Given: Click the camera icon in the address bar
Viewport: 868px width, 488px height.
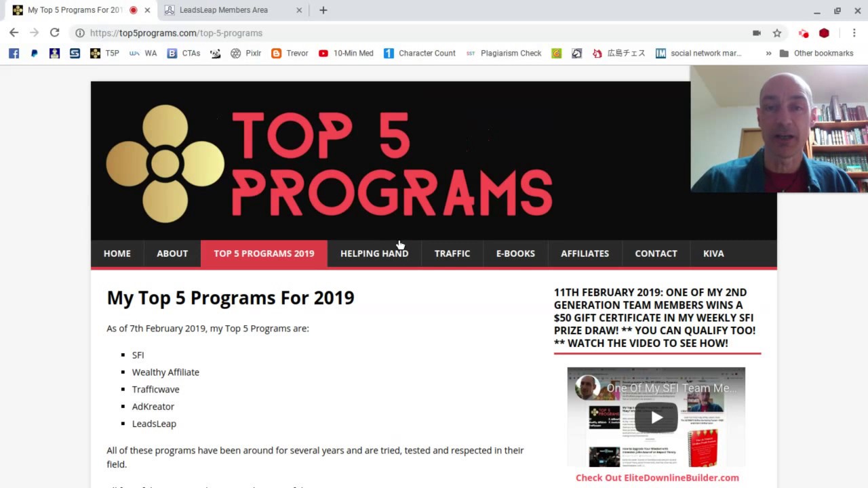Looking at the screenshot, I should 757,33.
